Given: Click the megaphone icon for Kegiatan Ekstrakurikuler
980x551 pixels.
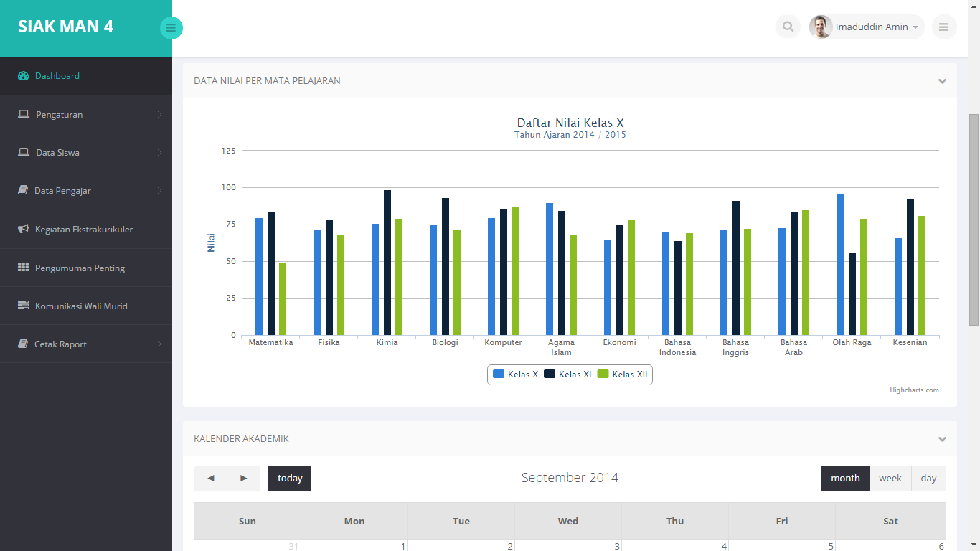Looking at the screenshot, I should (x=23, y=230).
